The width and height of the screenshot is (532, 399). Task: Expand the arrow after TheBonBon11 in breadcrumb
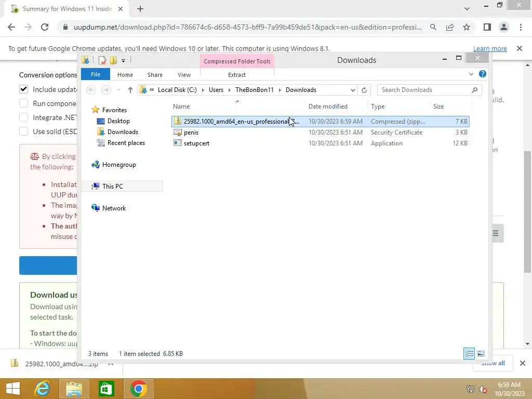[280, 90]
